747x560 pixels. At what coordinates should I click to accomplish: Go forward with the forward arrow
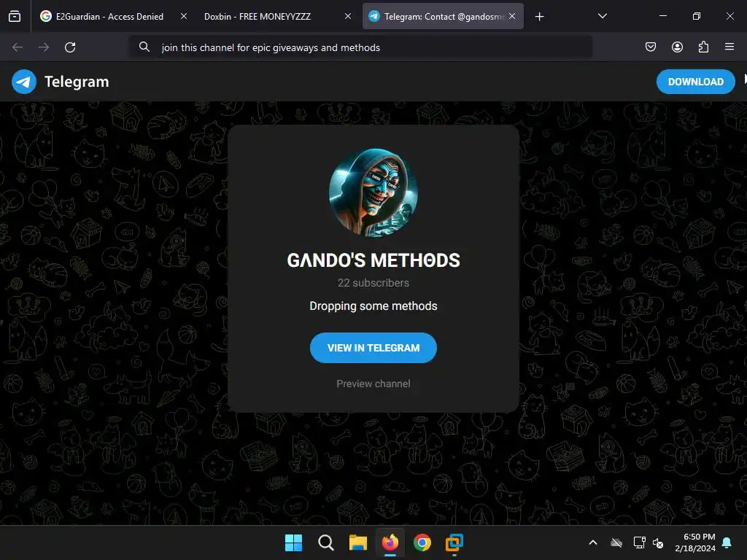tap(44, 47)
